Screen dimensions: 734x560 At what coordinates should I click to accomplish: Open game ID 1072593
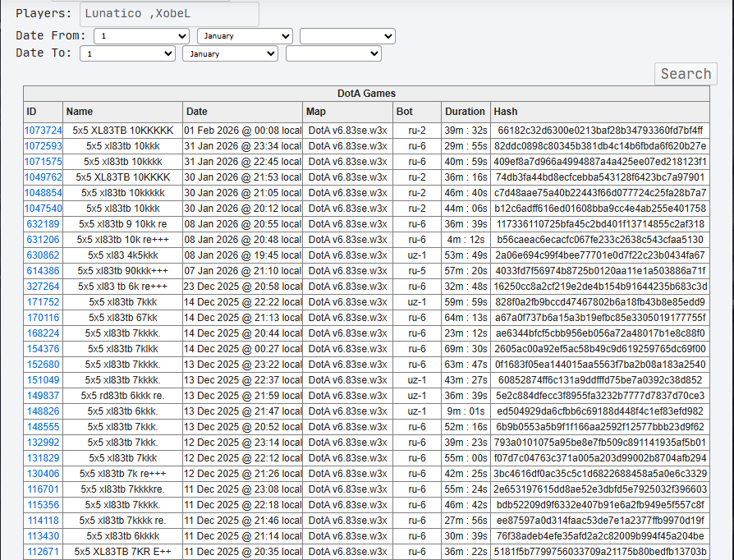(x=43, y=146)
